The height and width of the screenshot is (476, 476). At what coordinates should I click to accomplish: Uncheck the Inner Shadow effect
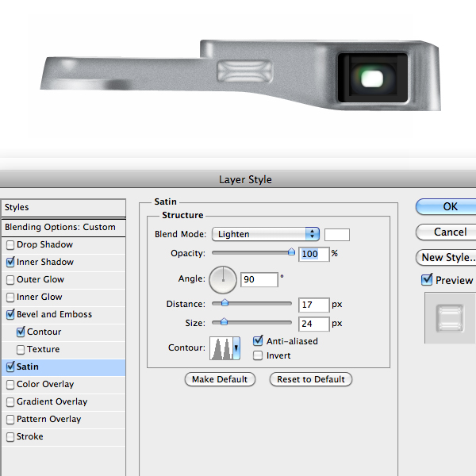pos(10,263)
